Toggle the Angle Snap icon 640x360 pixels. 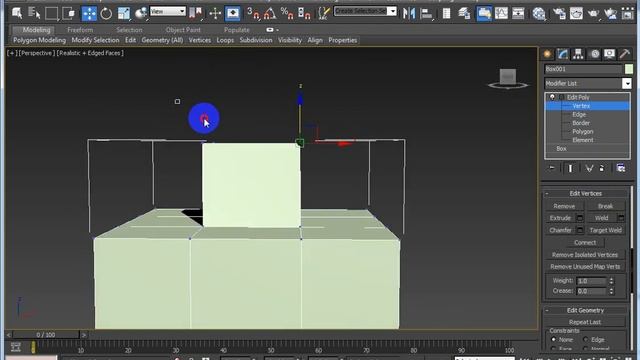[x=270, y=13]
